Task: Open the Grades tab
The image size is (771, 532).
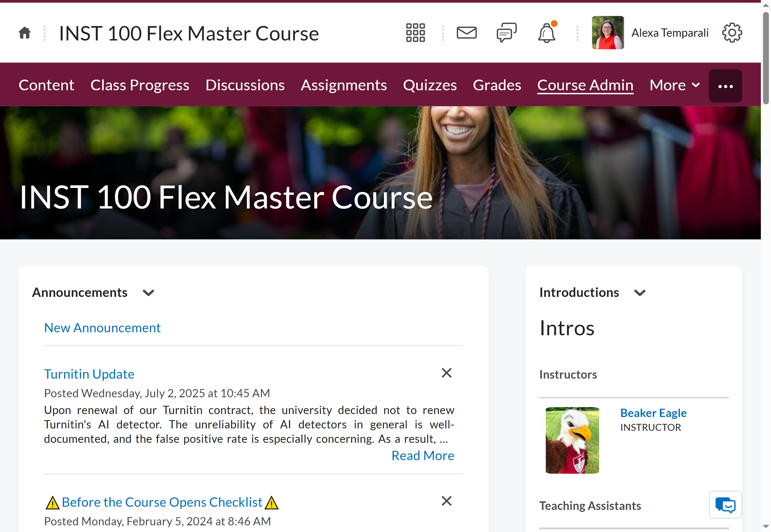Action: tap(497, 85)
